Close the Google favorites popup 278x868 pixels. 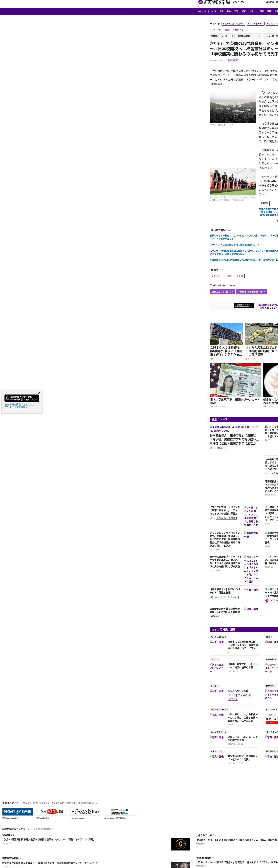click(x=39, y=393)
